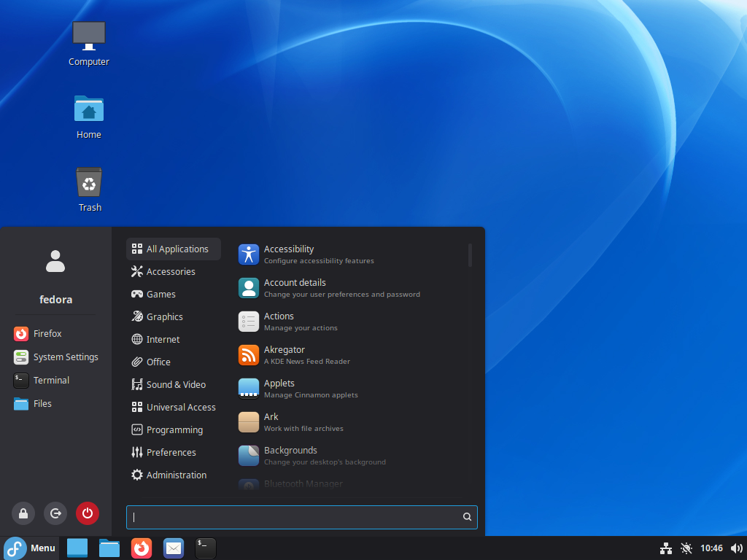Open the Backgrounds application

click(350, 456)
